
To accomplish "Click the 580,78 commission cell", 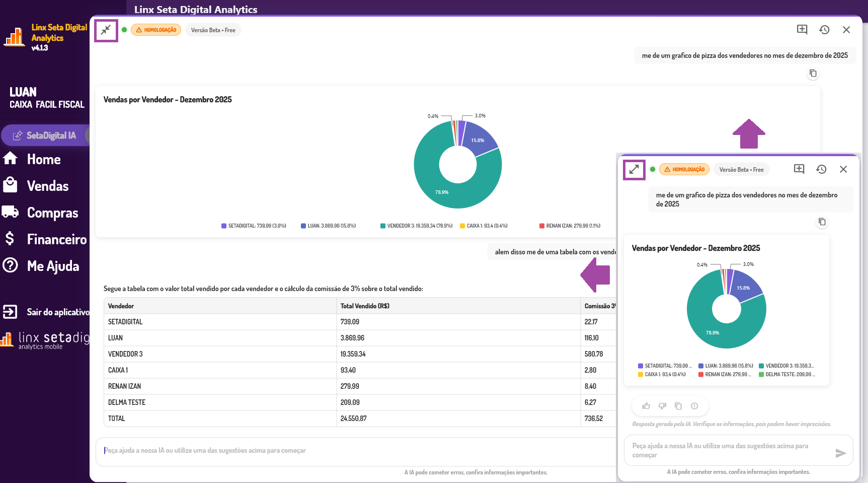I will point(598,354).
